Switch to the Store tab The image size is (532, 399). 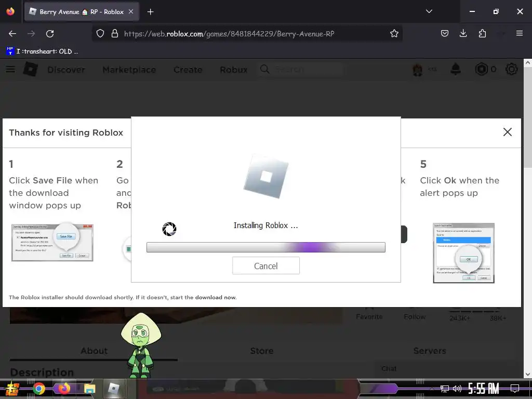tap(262, 351)
